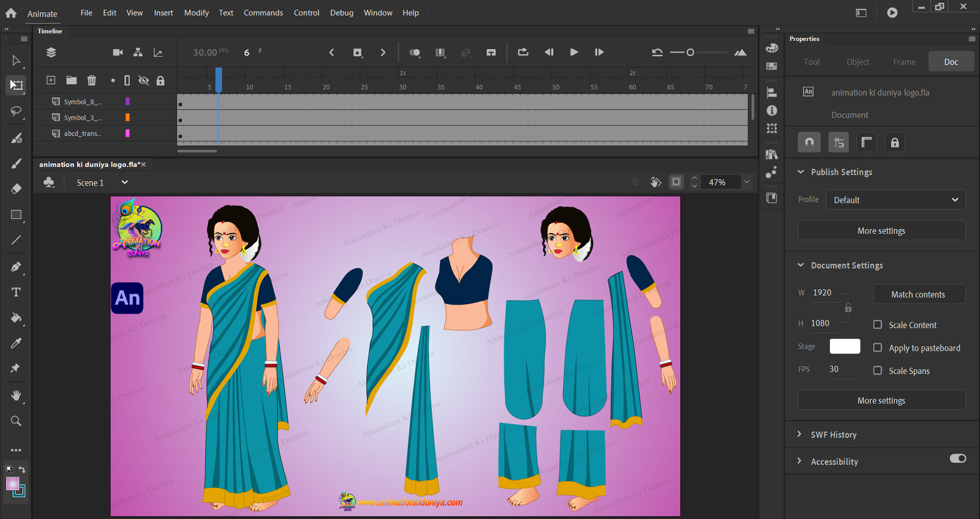The width and height of the screenshot is (980, 519).
Task: Select the Classic Brush tool
Action: point(16,163)
